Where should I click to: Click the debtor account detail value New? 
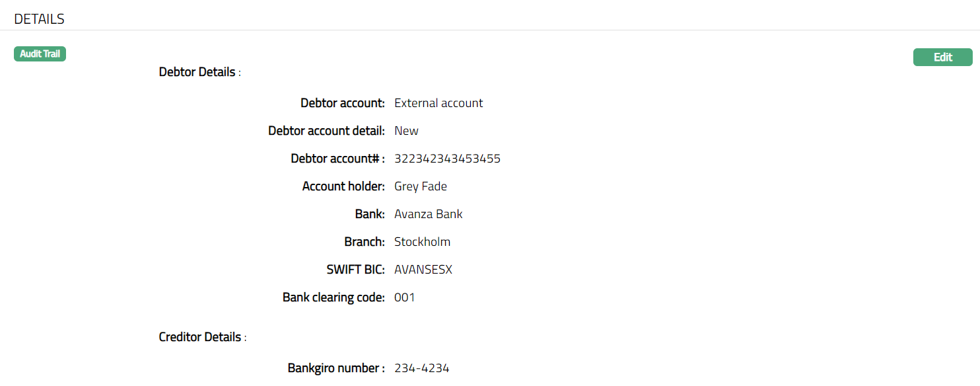(406, 131)
